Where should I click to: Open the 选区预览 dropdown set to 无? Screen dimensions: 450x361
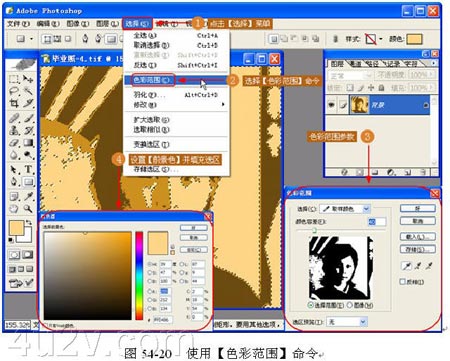[347, 322]
